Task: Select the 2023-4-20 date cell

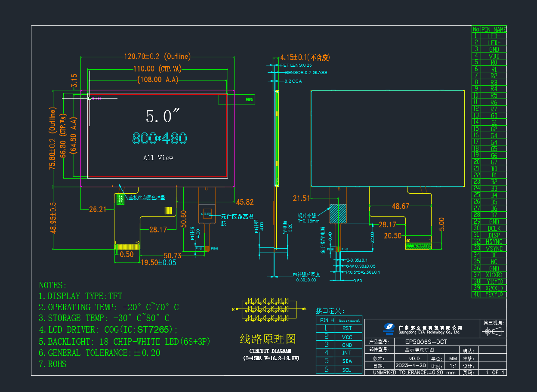Action: click(x=411, y=365)
